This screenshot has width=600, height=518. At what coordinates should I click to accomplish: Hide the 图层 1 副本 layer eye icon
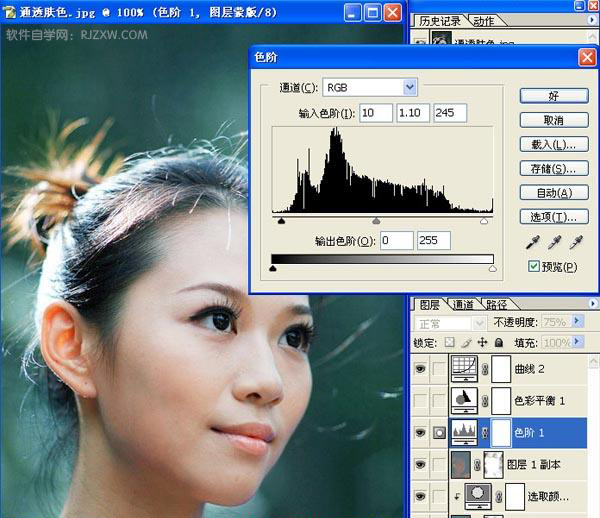[x=420, y=464]
